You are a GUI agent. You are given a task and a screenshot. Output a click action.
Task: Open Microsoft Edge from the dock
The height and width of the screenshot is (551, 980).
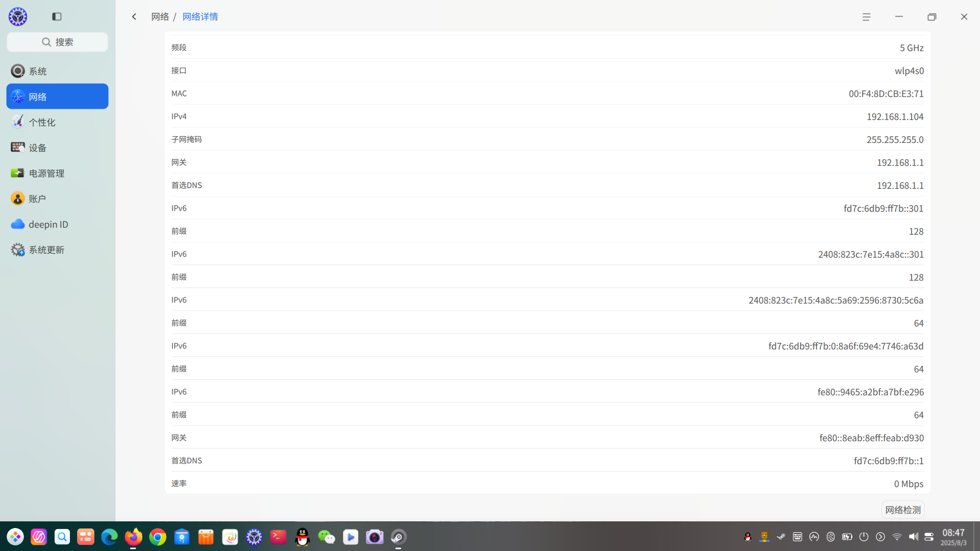tap(109, 537)
